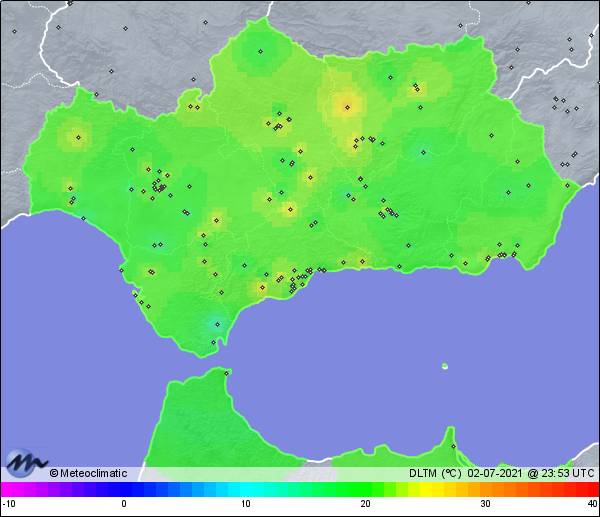Image resolution: width=600 pixels, height=517 pixels.
Task: Click the Meteoclimatic wave logo
Action: pos(26,463)
